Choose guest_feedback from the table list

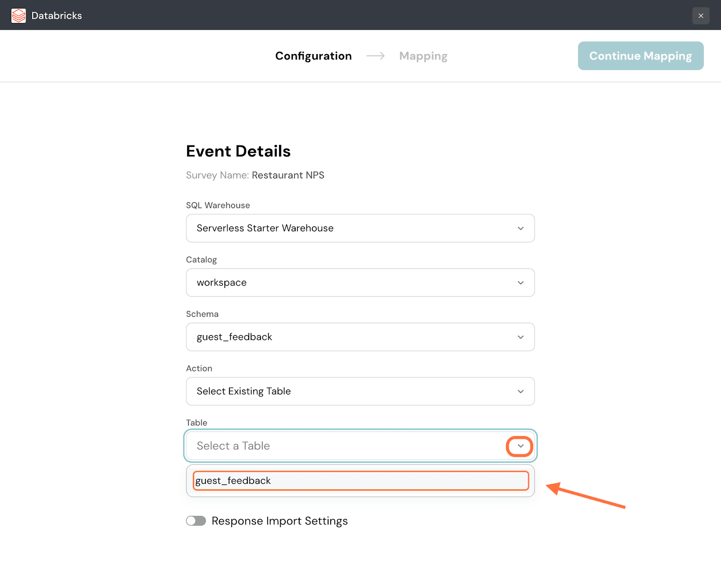tap(360, 481)
